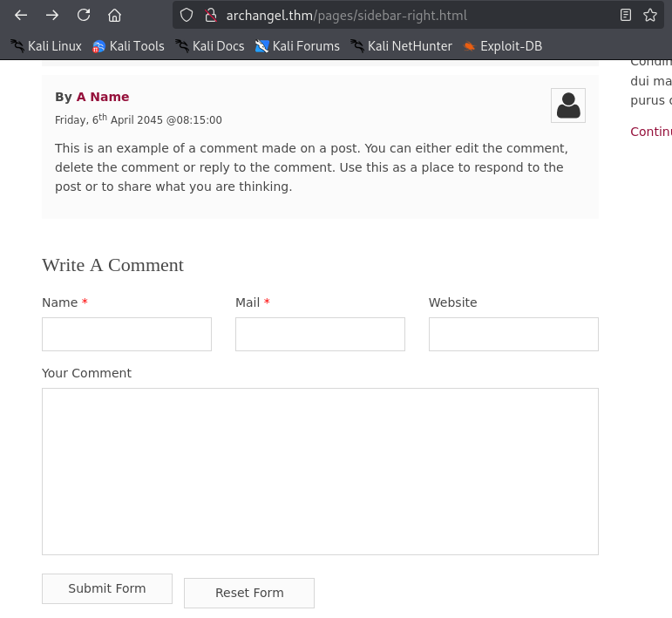
Task: Follow the 'A Name' author link
Action: [x=103, y=97]
